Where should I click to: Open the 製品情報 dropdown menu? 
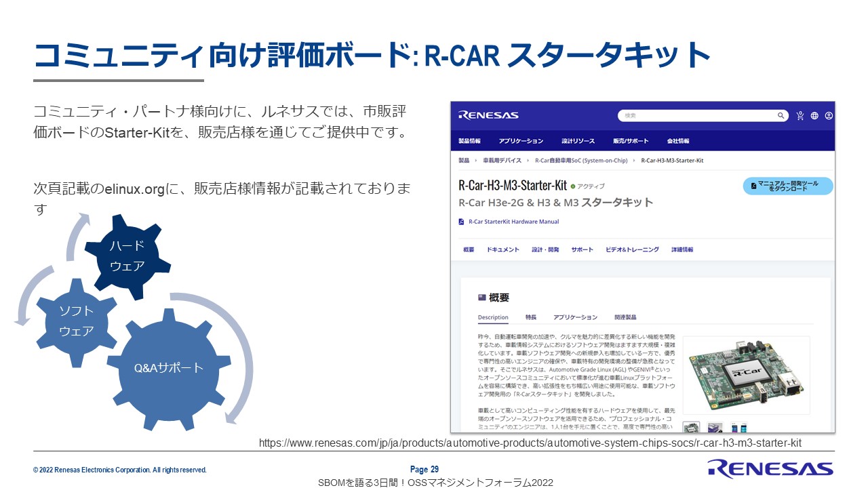click(x=470, y=140)
